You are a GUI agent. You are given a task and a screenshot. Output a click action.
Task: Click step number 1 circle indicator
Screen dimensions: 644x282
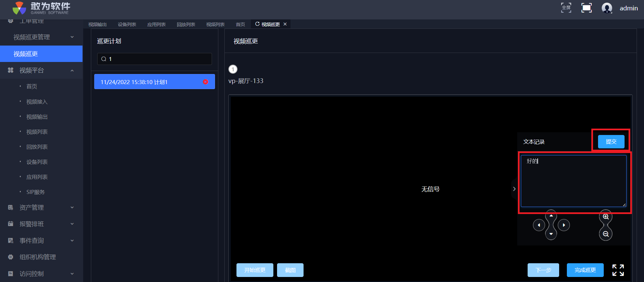pyautogui.click(x=233, y=69)
